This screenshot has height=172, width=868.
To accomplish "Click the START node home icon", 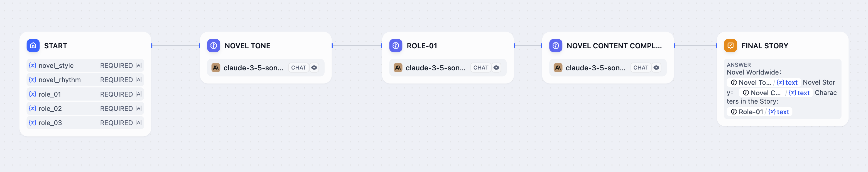I will tap(33, 46).
